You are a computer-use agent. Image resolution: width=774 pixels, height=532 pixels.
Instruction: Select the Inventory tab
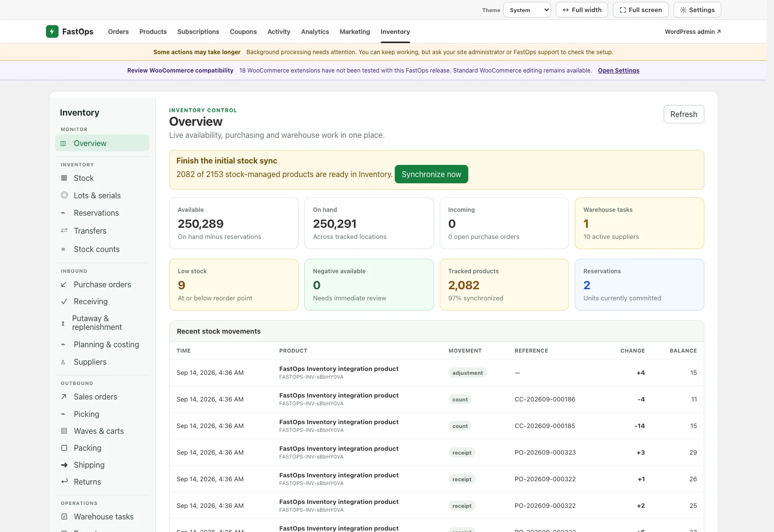(395, 32)
